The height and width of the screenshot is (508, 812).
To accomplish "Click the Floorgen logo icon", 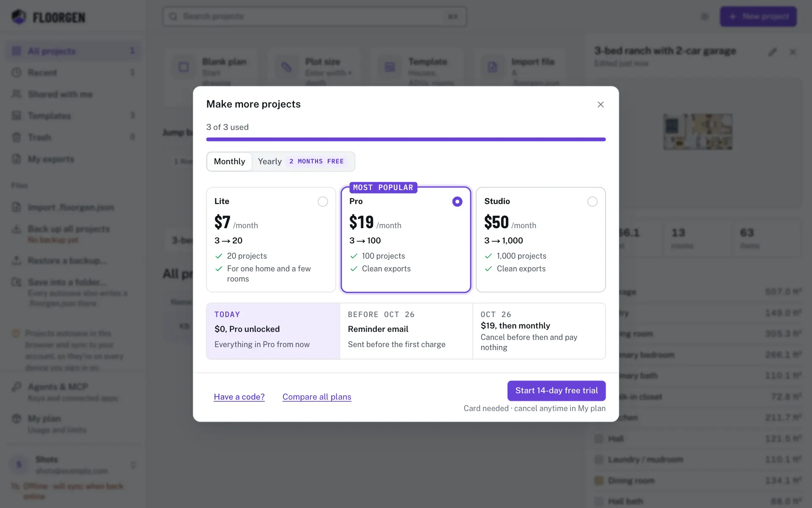I will click(19, 17).
